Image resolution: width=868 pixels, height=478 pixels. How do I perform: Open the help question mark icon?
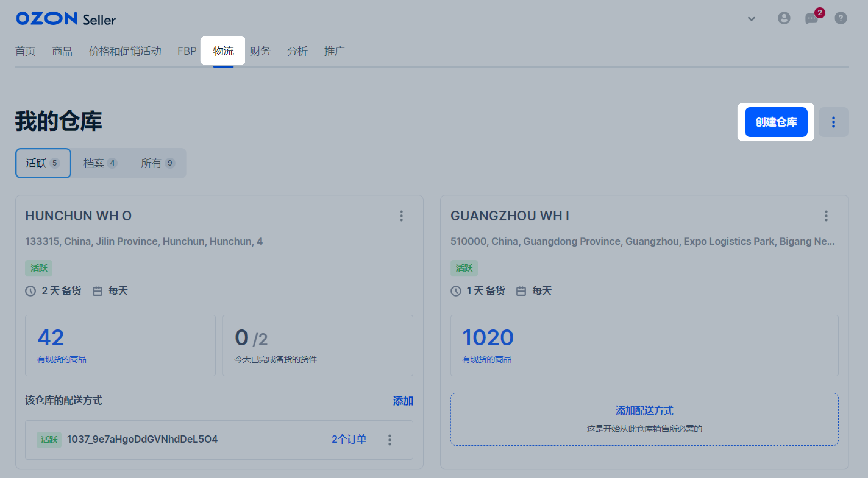840,18
